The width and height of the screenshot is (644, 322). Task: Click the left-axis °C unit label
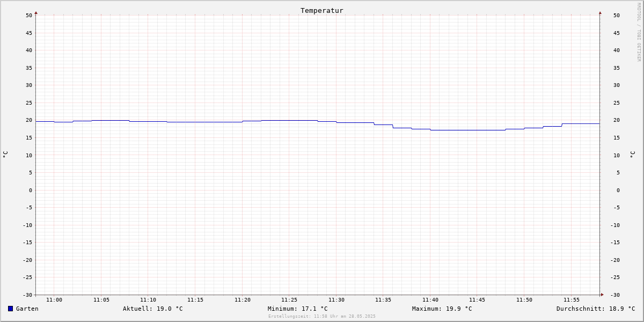pos(5,155)
